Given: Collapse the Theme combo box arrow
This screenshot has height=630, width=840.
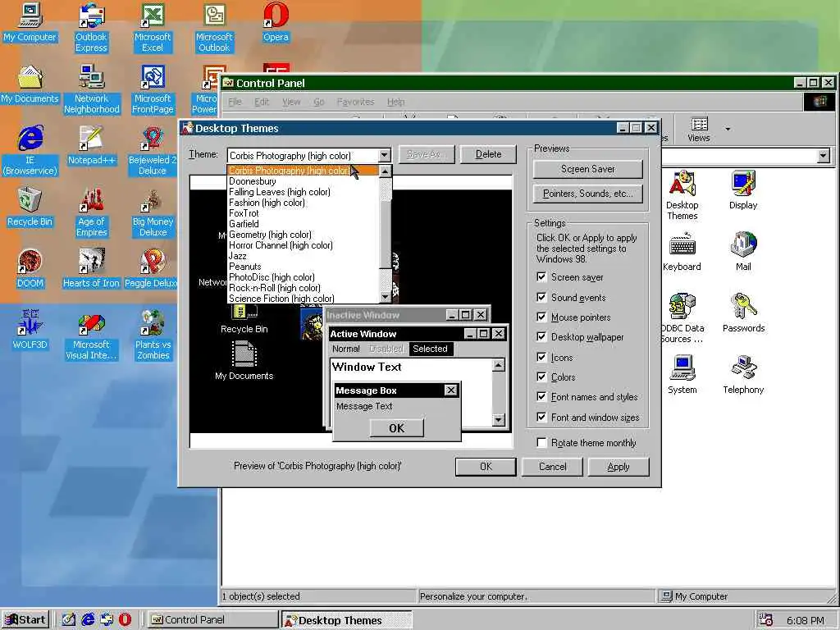Looking at the screenshot, I should 384,155.
